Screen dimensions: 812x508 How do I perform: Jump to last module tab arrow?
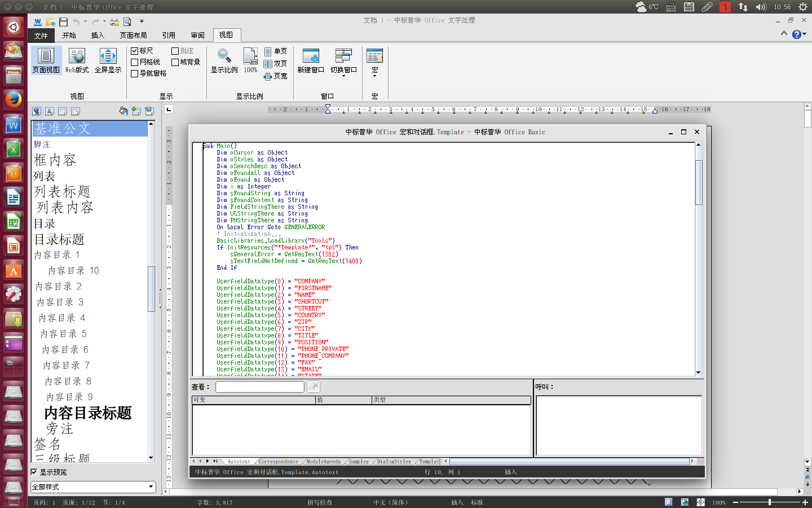[214, 461]
